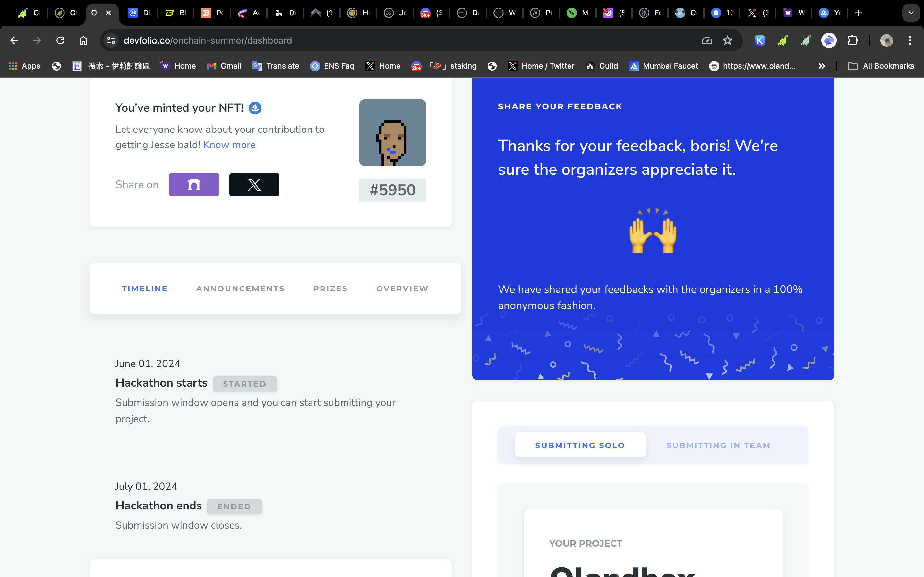
Task: Switch to Submitting In Team option
Action: 718,445
